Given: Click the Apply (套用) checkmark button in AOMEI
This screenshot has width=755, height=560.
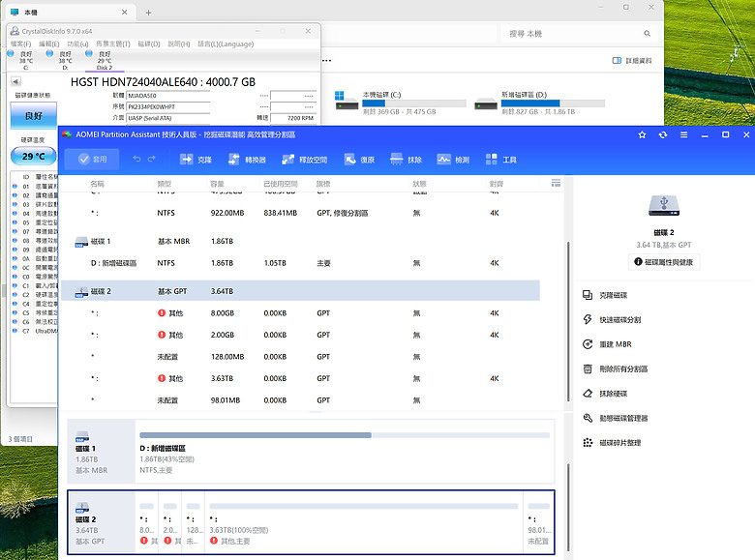Looking at the screenshot, I should point(92,160).
